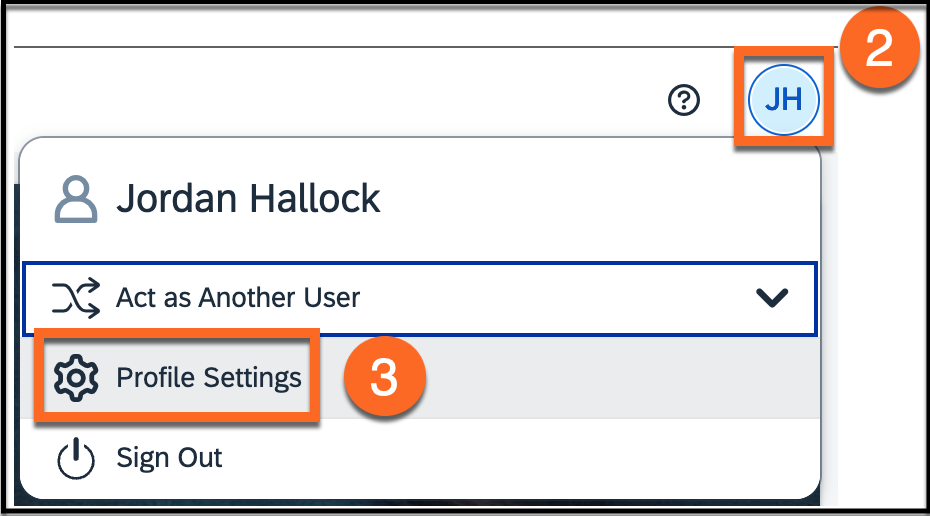Click the orange number 2 badge
930x516 pixels.
[x=879, y=49]
